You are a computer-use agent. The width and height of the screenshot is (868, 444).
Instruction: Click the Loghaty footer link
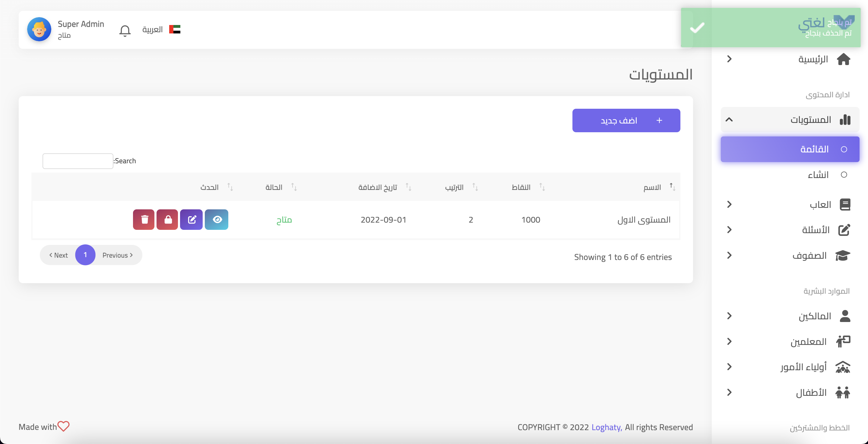click(606, 427)
